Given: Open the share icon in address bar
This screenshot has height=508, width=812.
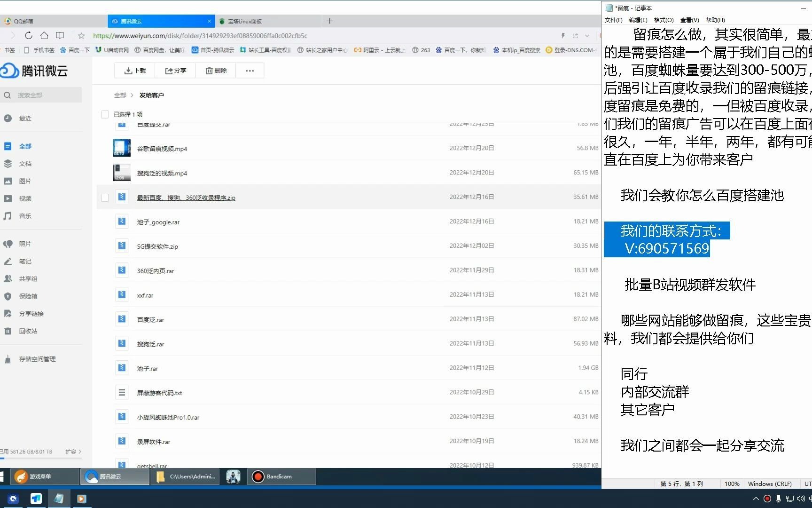Looking at the screenshot, I should coord(575,36).
